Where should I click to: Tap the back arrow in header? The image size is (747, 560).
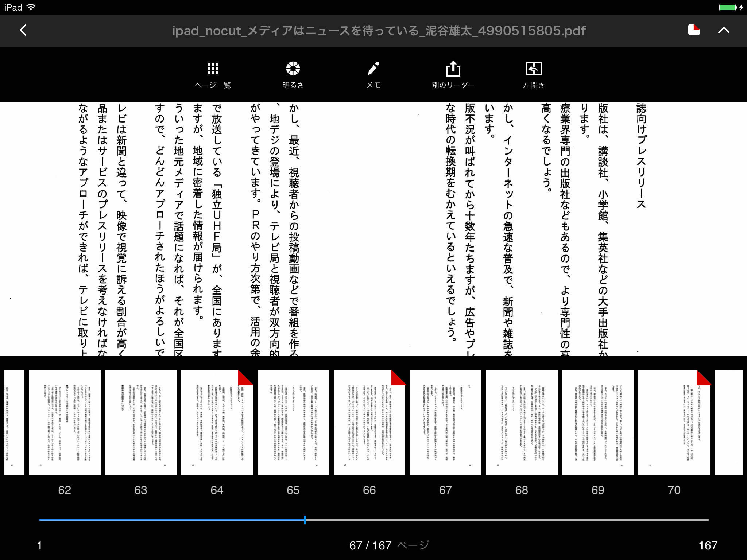coord(23,30)
